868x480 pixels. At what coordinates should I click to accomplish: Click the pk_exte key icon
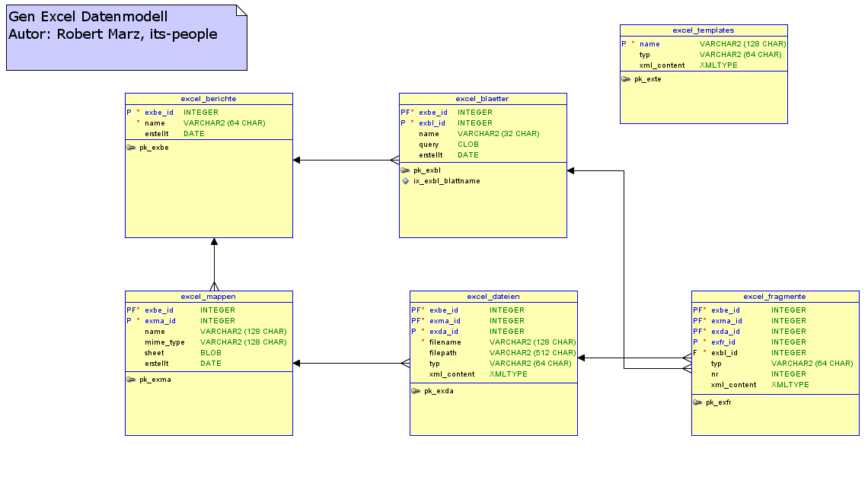(626, 79)
